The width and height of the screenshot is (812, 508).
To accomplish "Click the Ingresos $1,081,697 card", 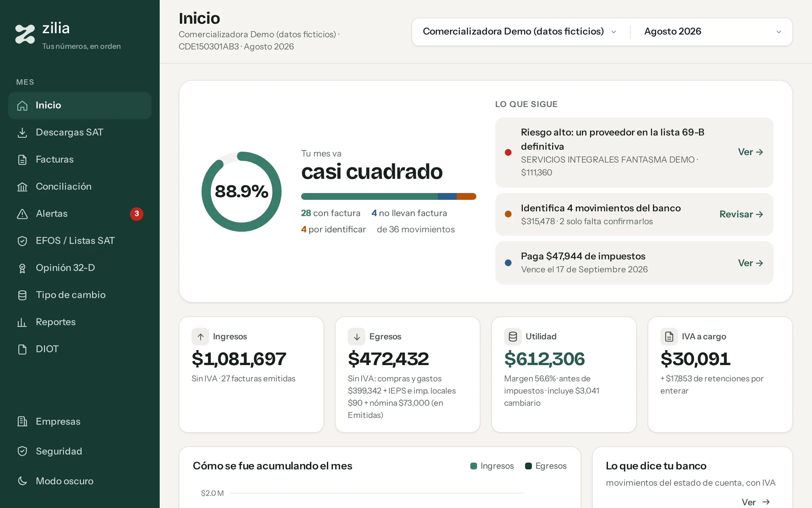I will [x=251, y=375].
